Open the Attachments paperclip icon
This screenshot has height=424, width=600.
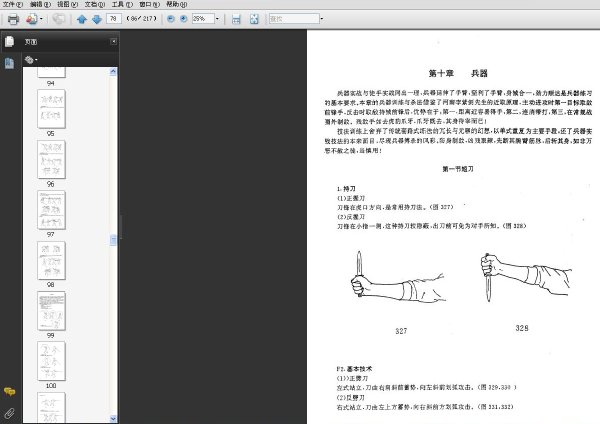pos(10,413)
